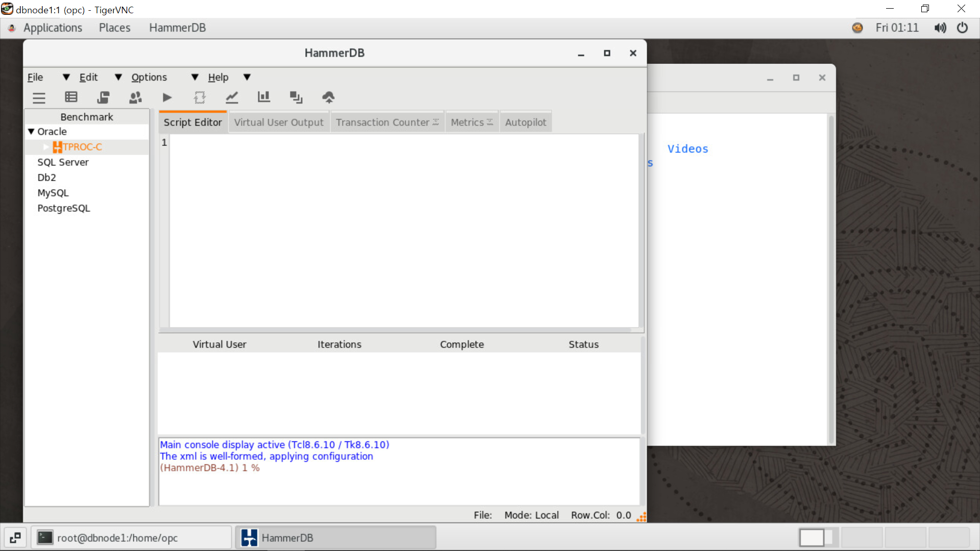Open the Edit menu
The width and height of the screenshot is (980, 551).
point(88,77)
